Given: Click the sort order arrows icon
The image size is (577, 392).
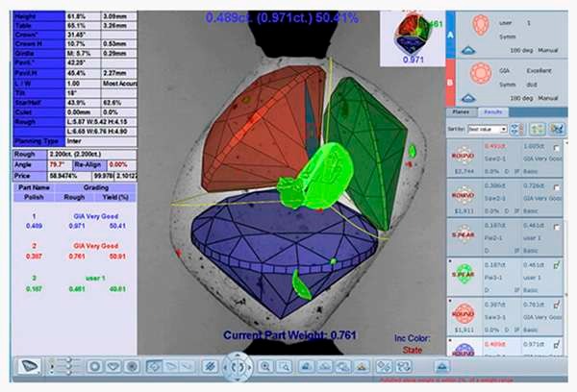Looking at the screenshot, I should click(x=517, y=129).
